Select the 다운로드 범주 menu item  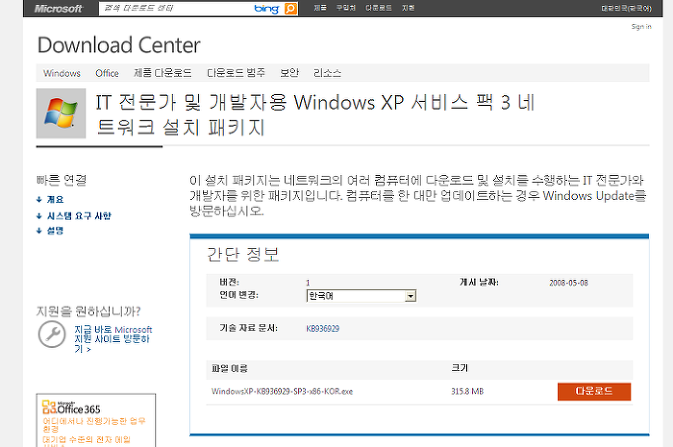click(x=236, y=73)
